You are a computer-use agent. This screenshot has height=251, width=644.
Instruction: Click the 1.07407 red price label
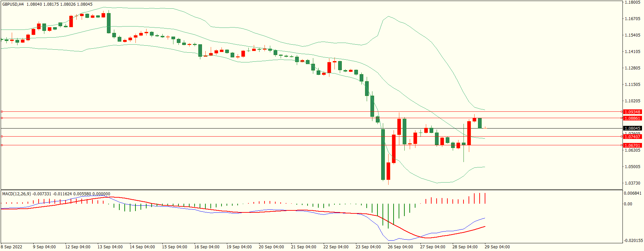(x=632, y=137)
